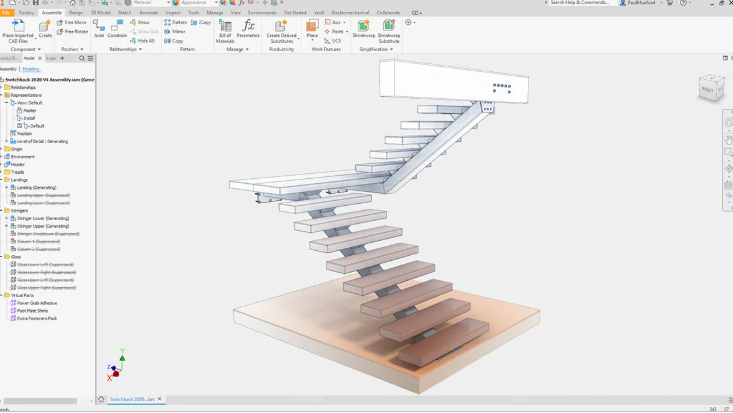Click the Pan hand tool in navigation bar
The width and height of the screenshot is (733, 413).
tap(728, 140)
